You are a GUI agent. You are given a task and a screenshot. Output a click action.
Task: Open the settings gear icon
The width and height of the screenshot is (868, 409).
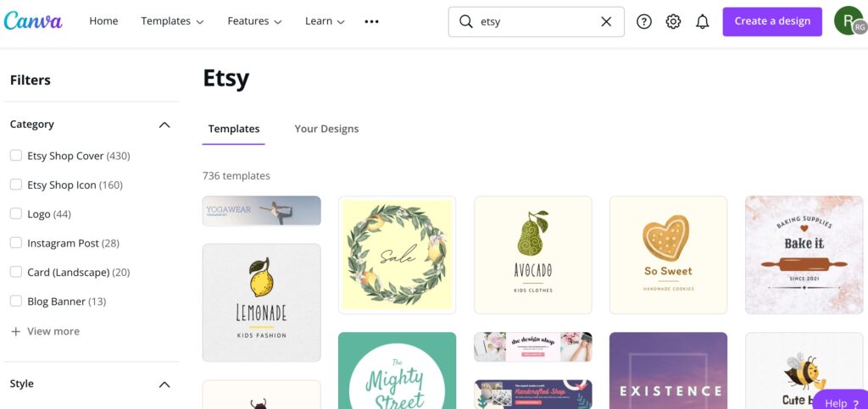[x=673, y=21]
